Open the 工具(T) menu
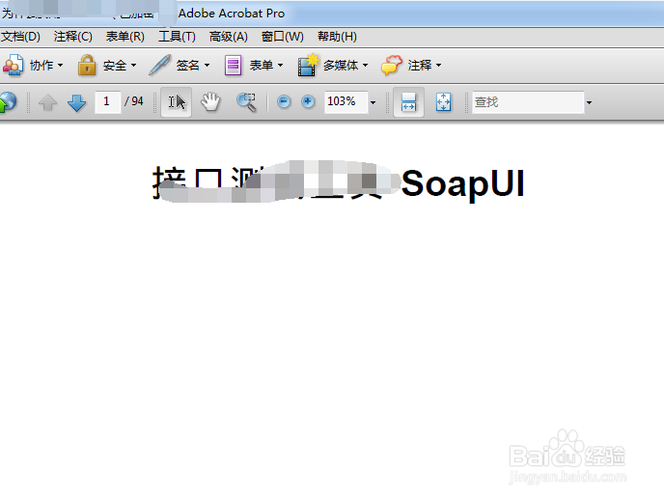The width and height of the screenshot is (664, 500). pos(177,37)
